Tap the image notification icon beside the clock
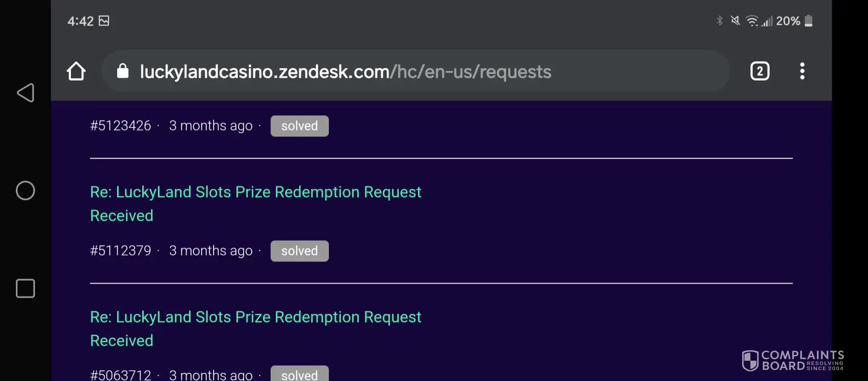The height and width of the screenshot is (381, 868). [104, 21]
